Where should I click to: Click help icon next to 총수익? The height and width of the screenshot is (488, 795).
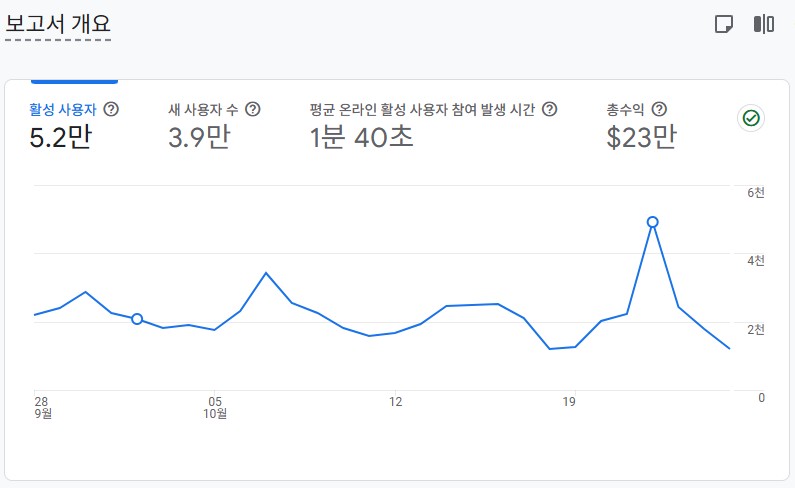coord(659,109)
